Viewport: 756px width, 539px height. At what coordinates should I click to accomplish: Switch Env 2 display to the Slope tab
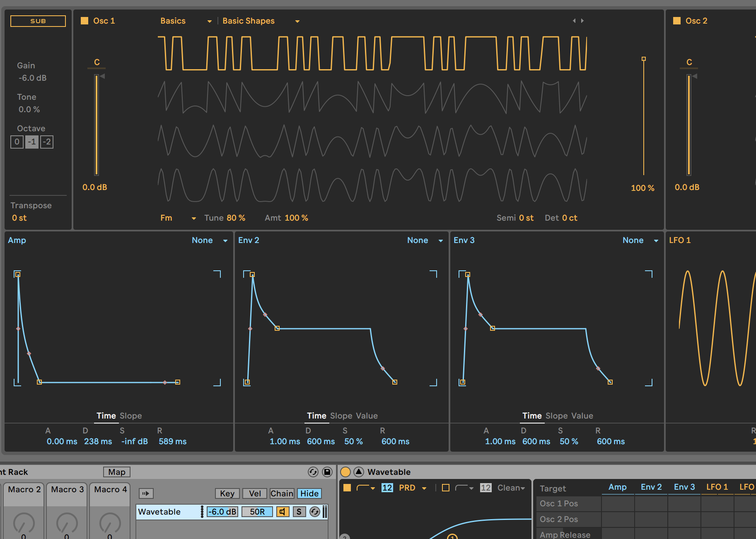(x=341, y=416)
